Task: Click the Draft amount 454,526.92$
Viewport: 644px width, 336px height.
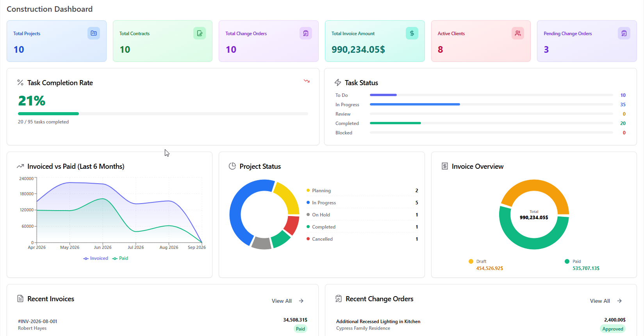Action: tap(489, 268)
